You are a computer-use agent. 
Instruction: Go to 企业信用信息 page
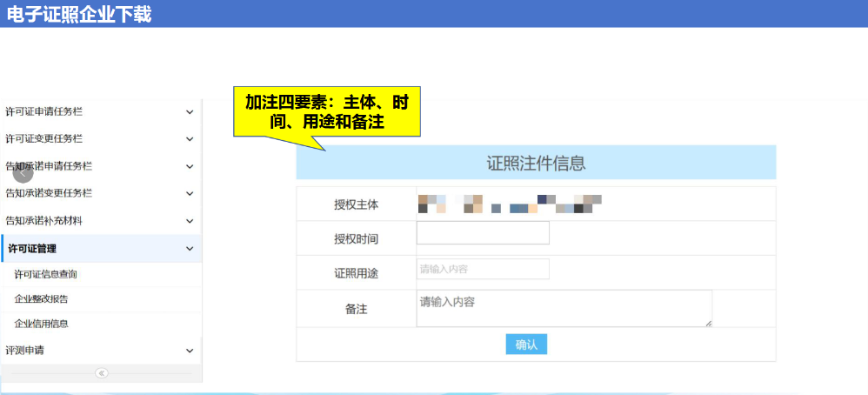pyautogui.click(x=41, y=324)
